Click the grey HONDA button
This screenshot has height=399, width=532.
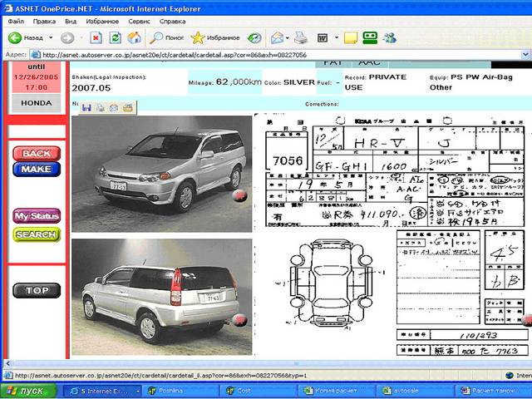click(37, 103)
